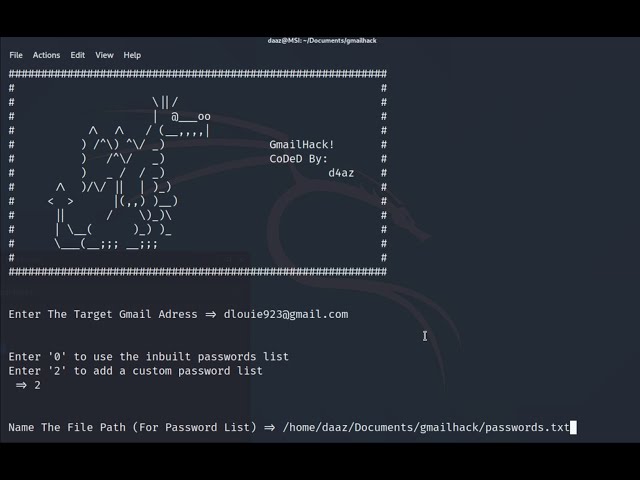640x480 pixels.
Task: Click the entered option '2' after the arrow
Action: (x=37, y=385)
